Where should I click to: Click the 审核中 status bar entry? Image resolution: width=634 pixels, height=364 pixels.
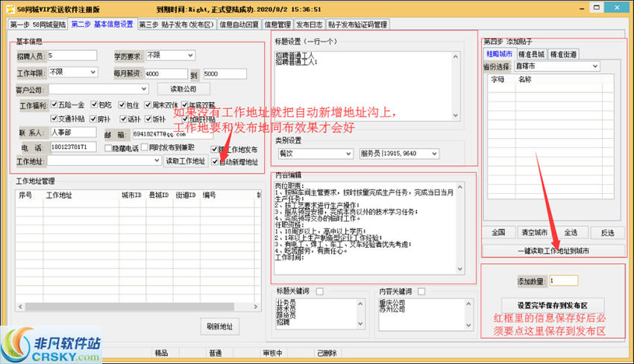(x=272, y=353)
